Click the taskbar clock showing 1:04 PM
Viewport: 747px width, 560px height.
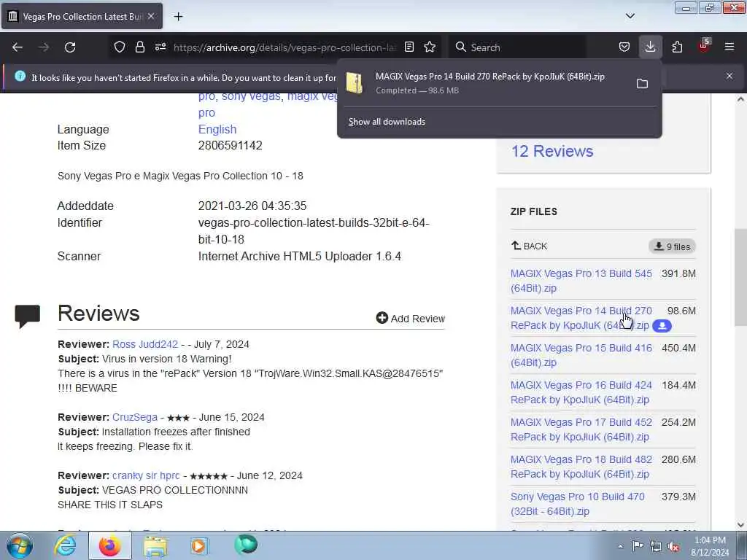coord(710,545)
